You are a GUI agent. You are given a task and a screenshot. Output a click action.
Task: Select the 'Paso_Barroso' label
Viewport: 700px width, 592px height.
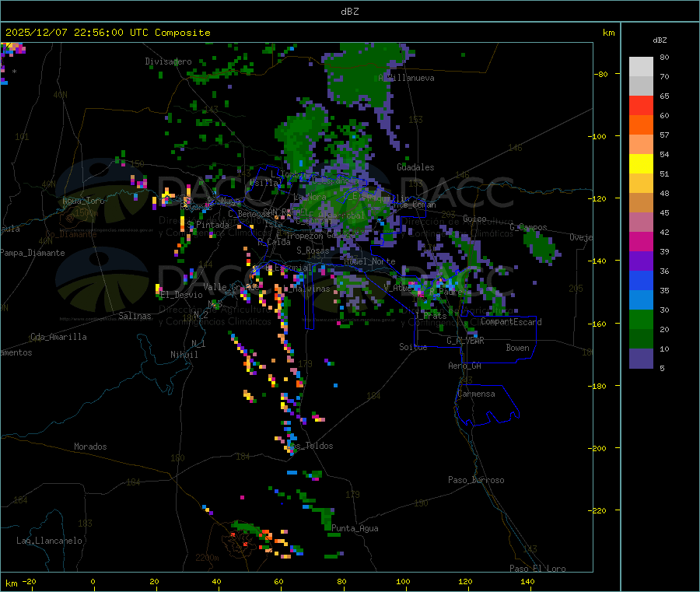pyautogui.click(x=476, y=480)
